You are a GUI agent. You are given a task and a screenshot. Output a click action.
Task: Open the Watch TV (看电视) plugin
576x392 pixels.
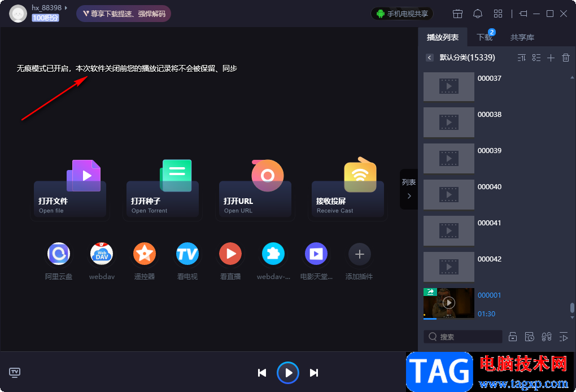(187, 254)
